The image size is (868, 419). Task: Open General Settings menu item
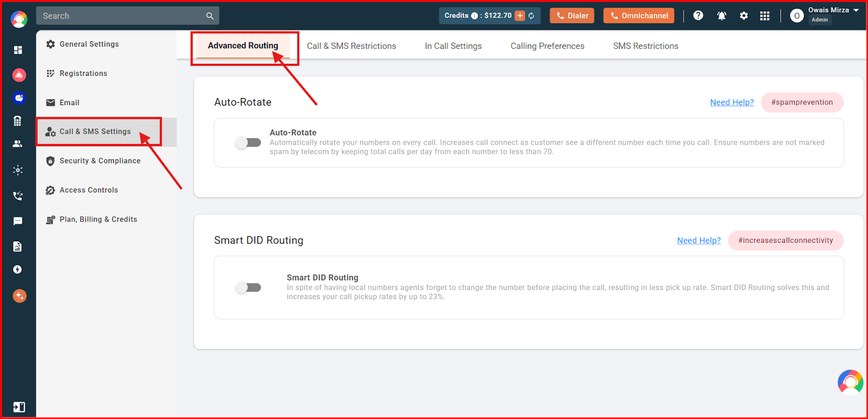click(106, 44)
